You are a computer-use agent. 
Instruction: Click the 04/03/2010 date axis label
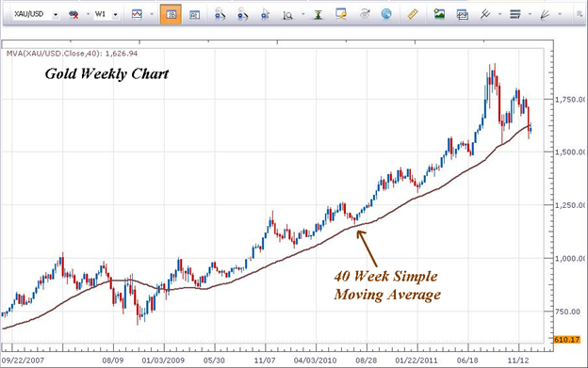pyautogui.click(x=315, y=360)
